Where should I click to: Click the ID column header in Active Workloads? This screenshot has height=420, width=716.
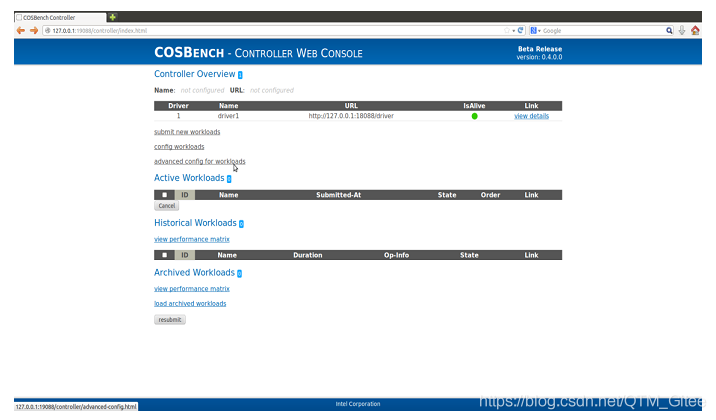[185, 195]
